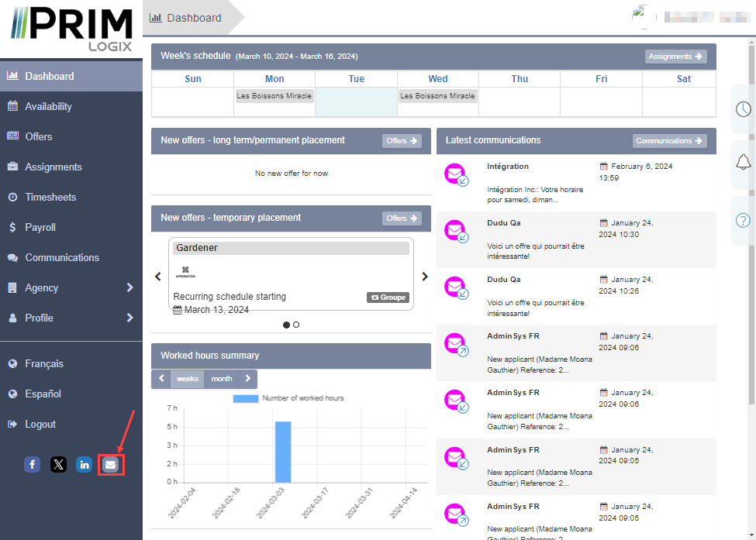Open the clock history panel icon

[x=743, y=108]
